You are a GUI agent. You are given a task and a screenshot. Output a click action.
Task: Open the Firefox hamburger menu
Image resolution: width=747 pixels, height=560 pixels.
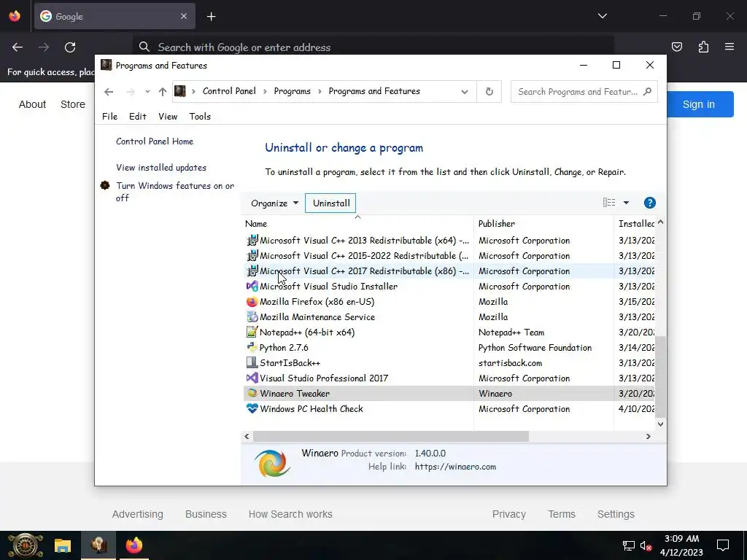pos(729,47)
